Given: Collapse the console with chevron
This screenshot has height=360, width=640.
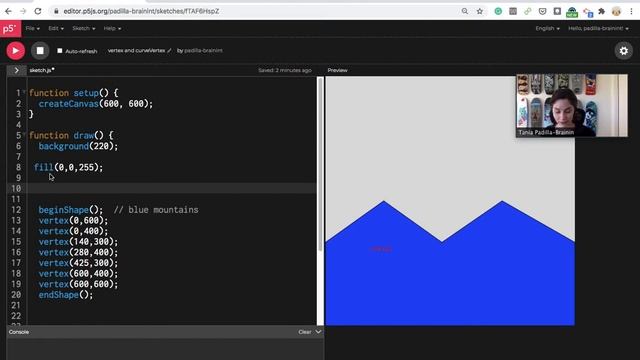Looking at the screenshot, I should [x=318, y=332].
